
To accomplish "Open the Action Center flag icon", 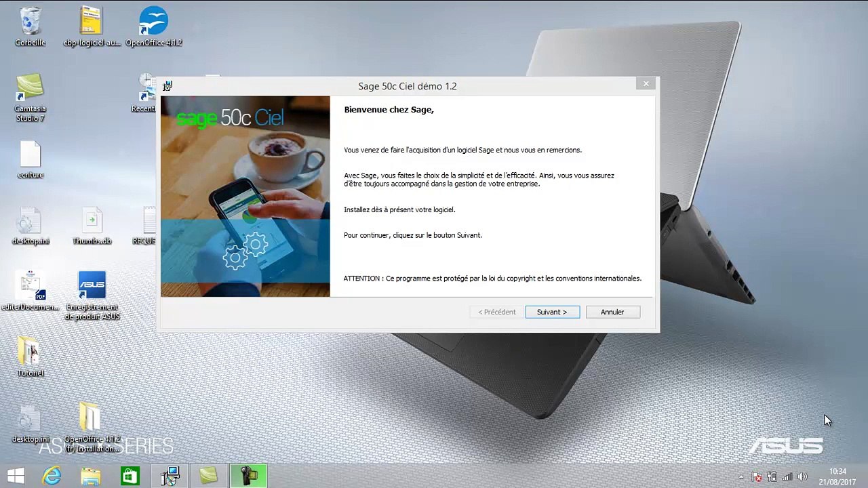I will 757,476.
